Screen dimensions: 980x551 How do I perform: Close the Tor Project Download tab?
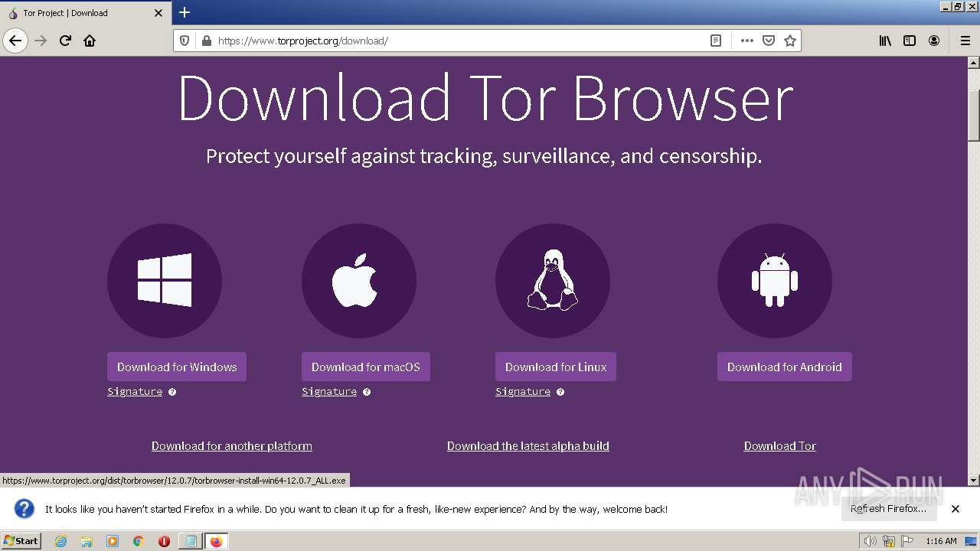(x=158, y=13)
